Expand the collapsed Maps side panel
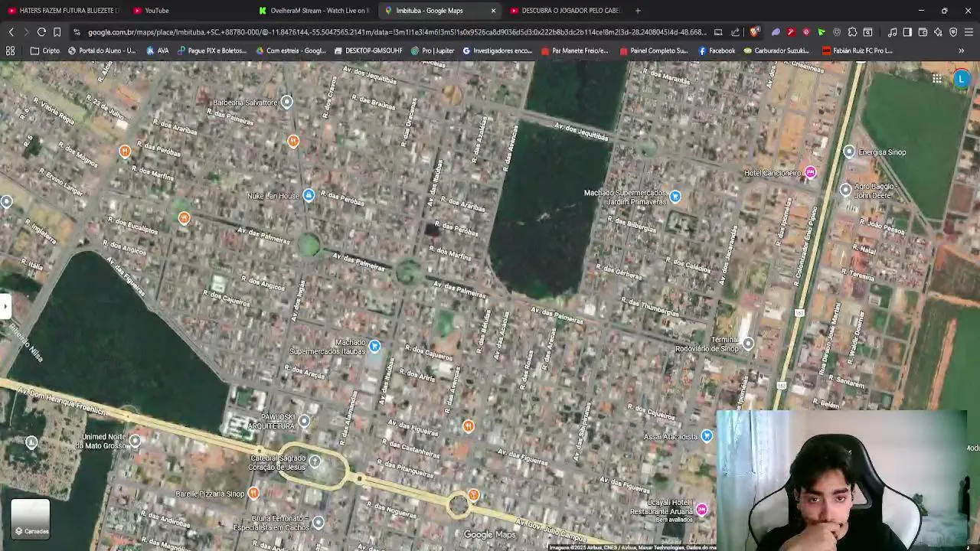The image size is (980, 551). [x=5, y=306]
